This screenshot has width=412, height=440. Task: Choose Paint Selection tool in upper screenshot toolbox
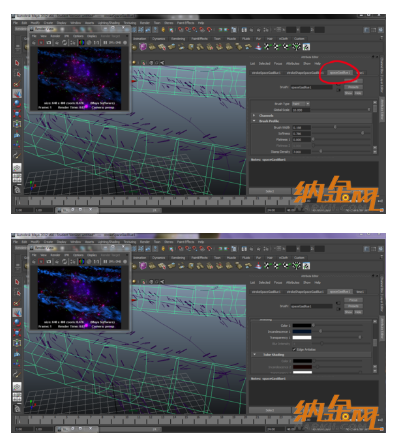click(x=17, y=84)
